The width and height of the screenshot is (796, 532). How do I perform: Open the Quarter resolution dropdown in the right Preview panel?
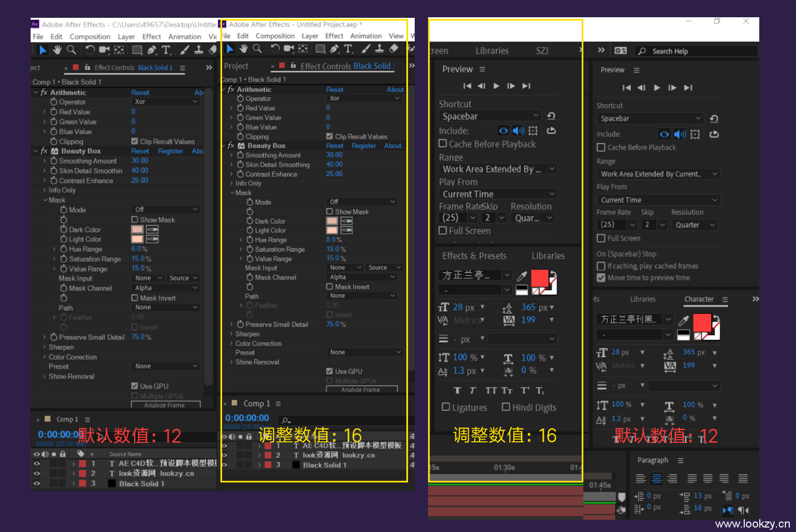[x=694, y=225]
